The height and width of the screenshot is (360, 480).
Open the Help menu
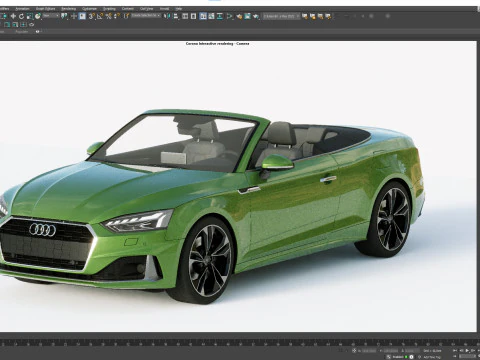tap(179, 9)
